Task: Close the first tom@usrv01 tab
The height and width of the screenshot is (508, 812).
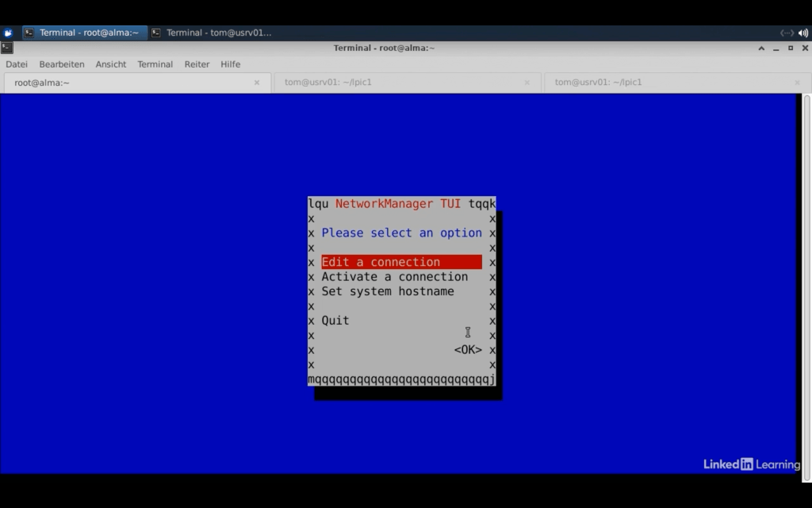Action: tap(527, 83)
